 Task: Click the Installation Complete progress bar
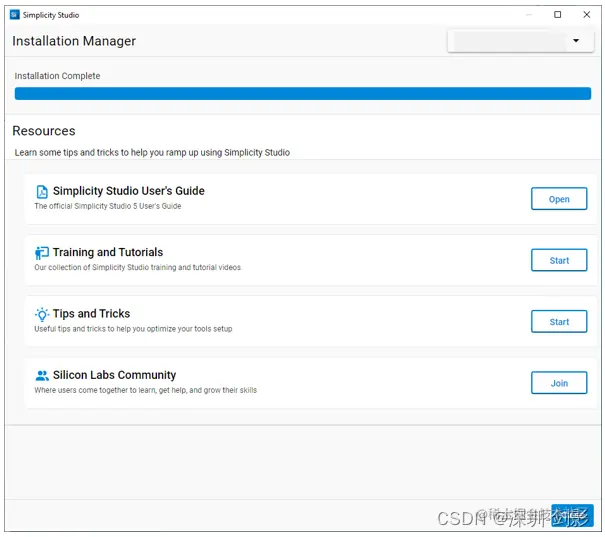(x=302, y=93)
